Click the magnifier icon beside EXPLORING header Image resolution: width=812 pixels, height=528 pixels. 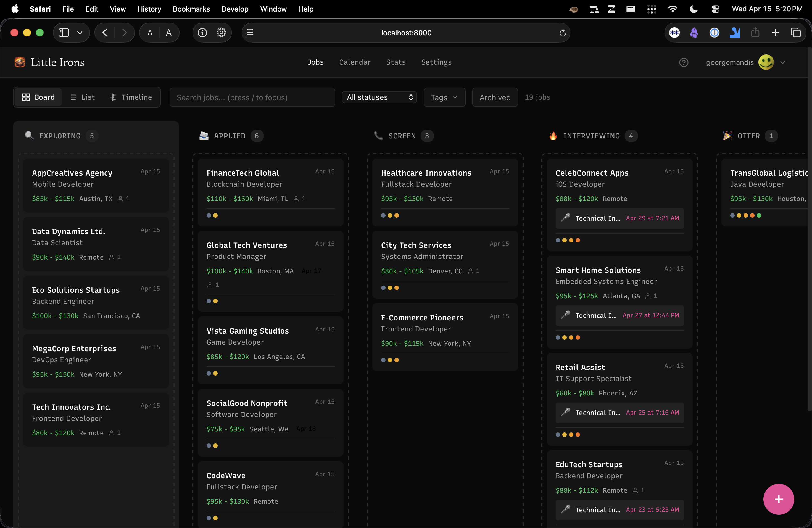click(29, 135)
